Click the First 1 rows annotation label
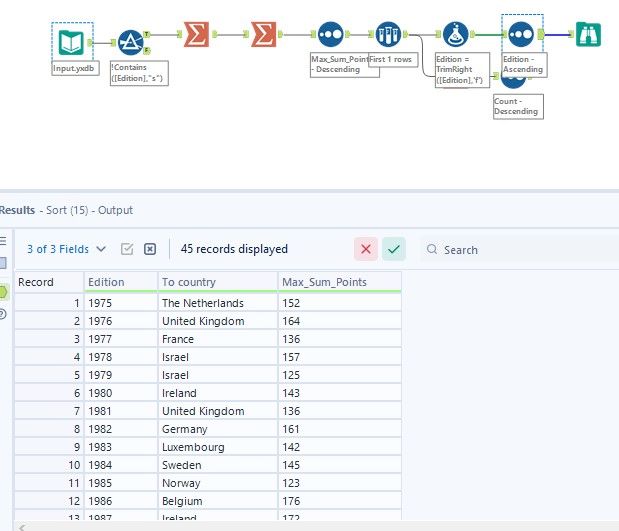Image resolution: width=619 pixels, height=531 pixels. coord(393,59)
